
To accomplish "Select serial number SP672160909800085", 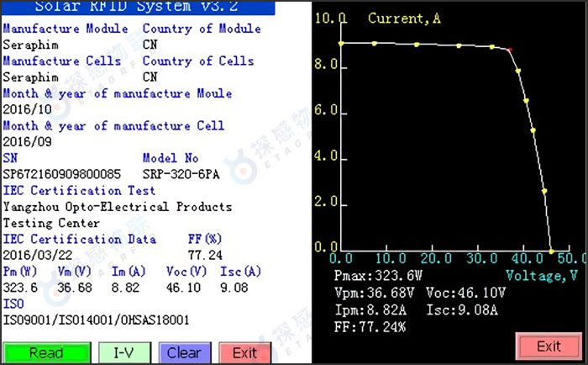I will point(62,174).
